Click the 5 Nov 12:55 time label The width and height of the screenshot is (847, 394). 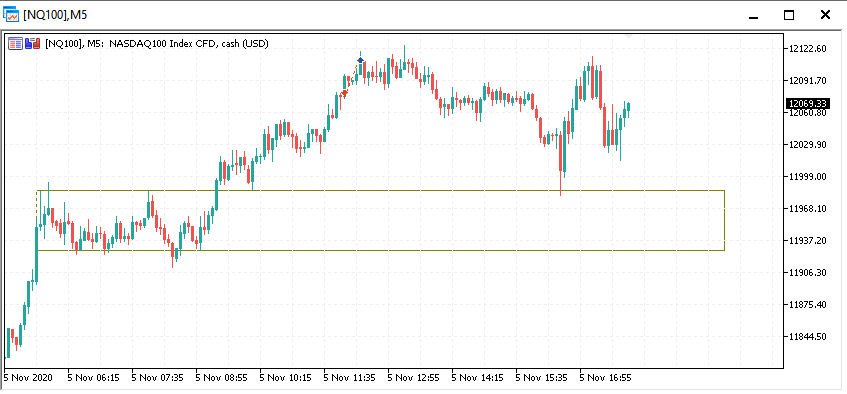point(413,377)
